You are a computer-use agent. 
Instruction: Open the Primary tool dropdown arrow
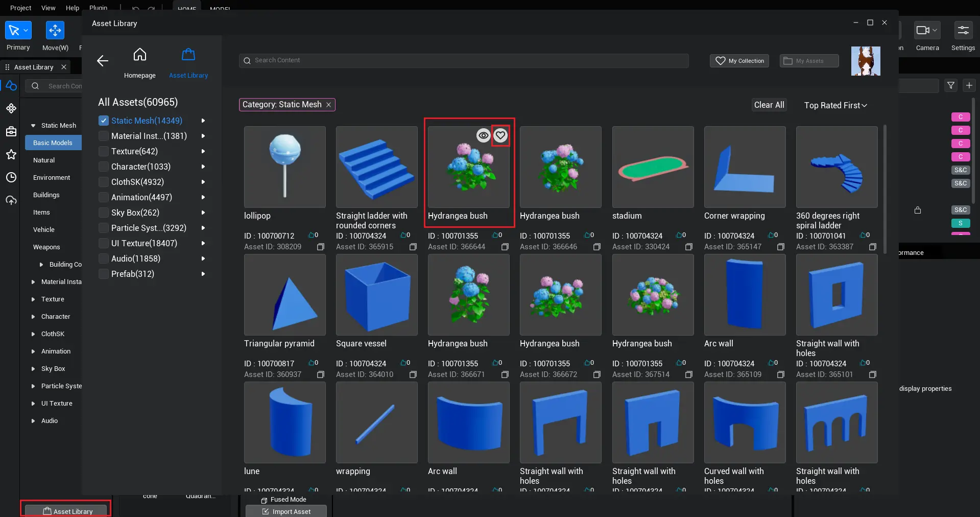click(26, 31)
